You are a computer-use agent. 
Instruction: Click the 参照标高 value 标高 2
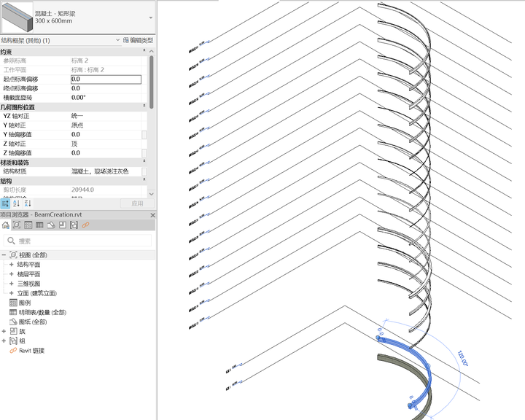point(79,61)
